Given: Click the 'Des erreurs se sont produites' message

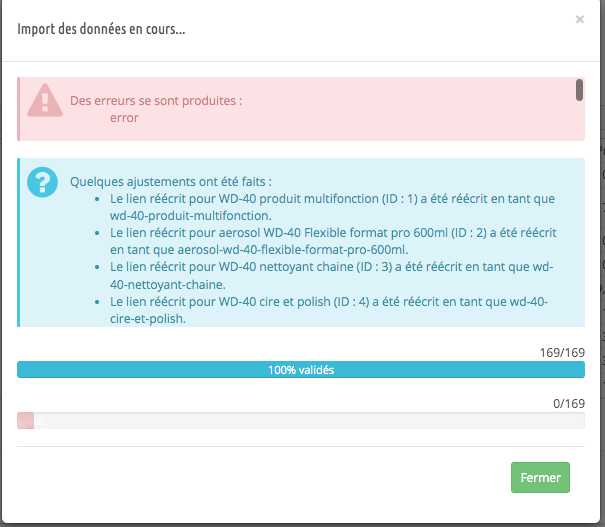Looking at the screenshot, I should click(x=156, y=101).
